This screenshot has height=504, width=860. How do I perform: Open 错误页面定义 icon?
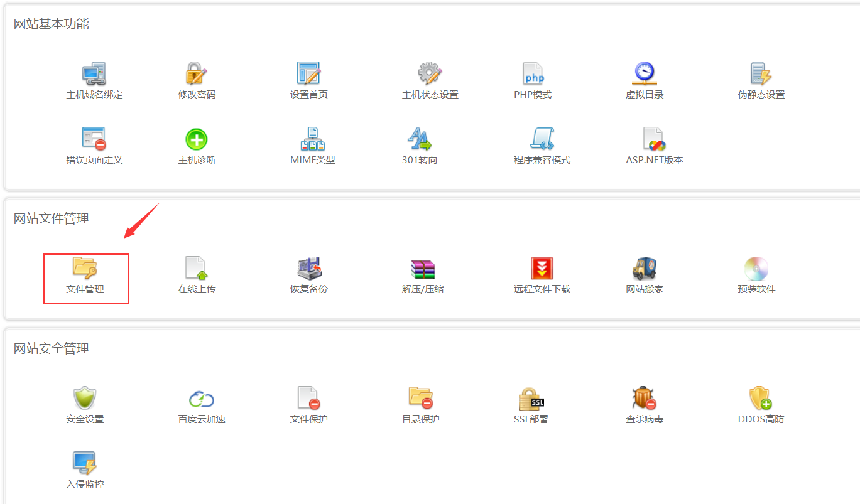pos(94,139)
